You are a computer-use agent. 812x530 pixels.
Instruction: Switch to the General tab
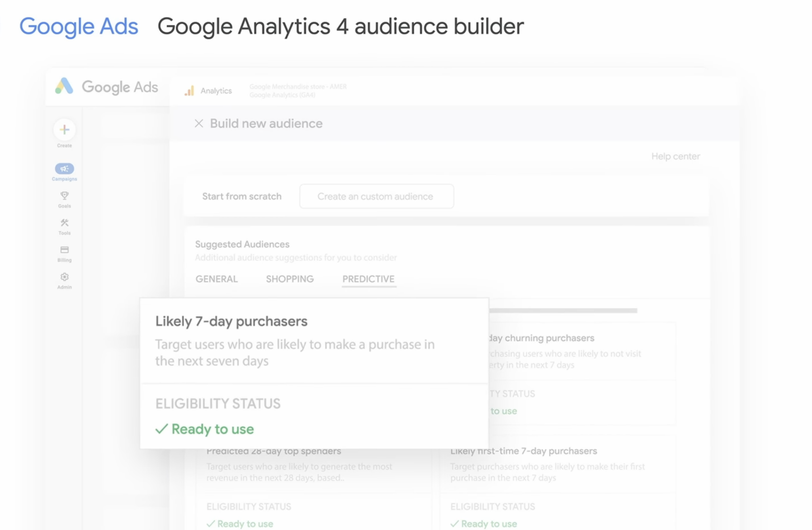[216, 279]
